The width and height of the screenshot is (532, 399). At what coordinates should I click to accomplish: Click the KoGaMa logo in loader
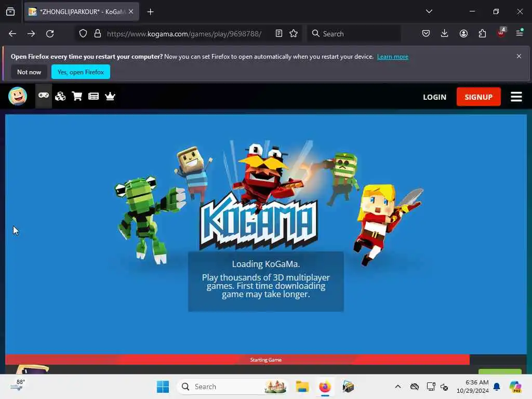pyautogui.click(x=259, y=222)
